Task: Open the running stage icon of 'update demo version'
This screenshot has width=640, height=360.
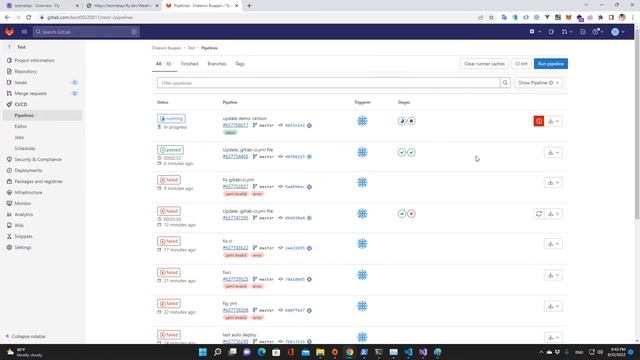Action: point(402,121)
